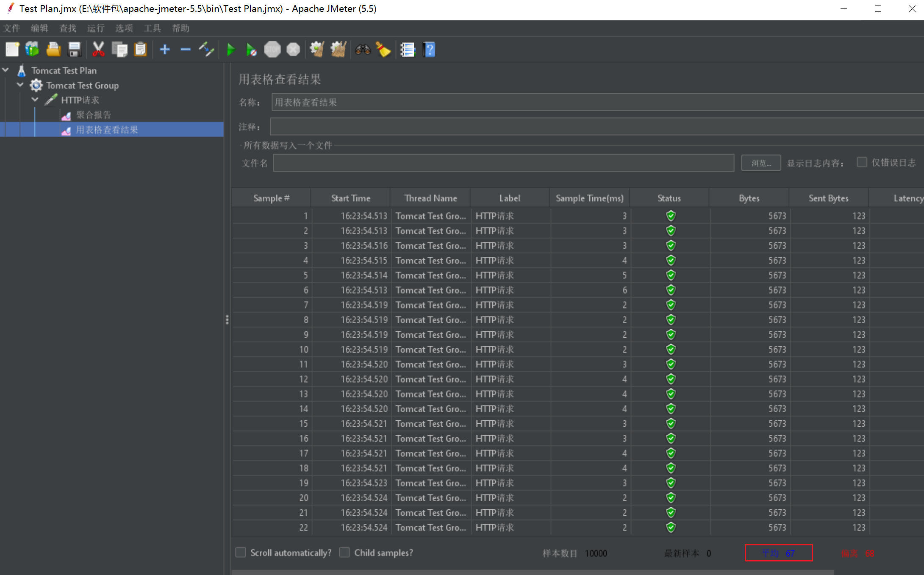This screenshot has width=924, height=575.
Task: Click the 样本数目 10000 value
Action: click(x=596, y=553)
